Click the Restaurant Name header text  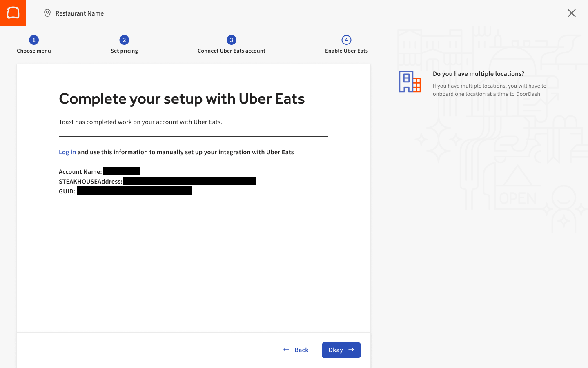point(79,13)
